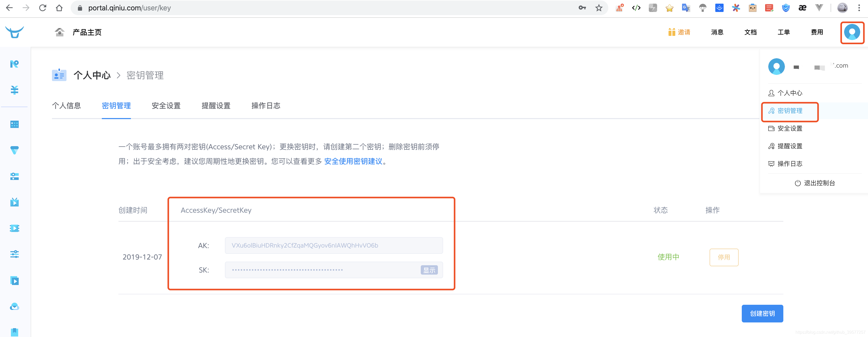This screenshot has height=337, width=868.
Task: Click the 2019-12-07 creation date
Action: coord(142,257)
